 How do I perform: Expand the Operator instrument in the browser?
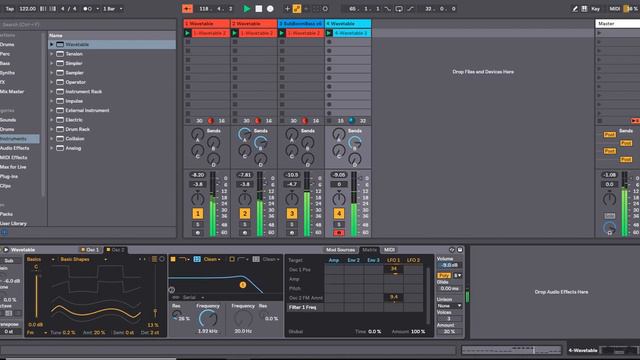(x=52, y=82)
